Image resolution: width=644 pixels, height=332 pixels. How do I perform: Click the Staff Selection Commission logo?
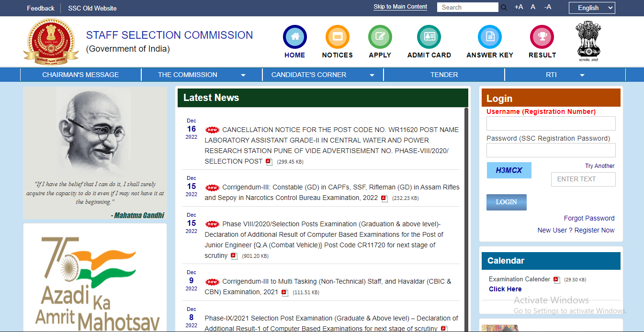(x=52, y=42)
